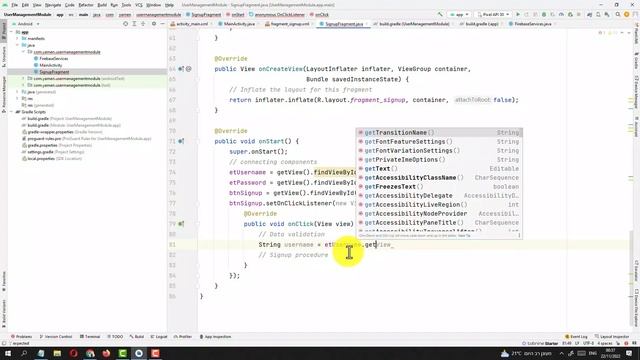Open the Layout Inspector
The height and width of the screenshot is (360, 640).
[611, 337]
